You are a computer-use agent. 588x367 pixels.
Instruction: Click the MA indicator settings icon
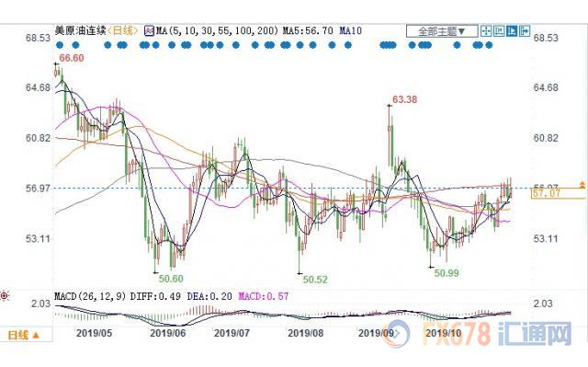[149, 30]
